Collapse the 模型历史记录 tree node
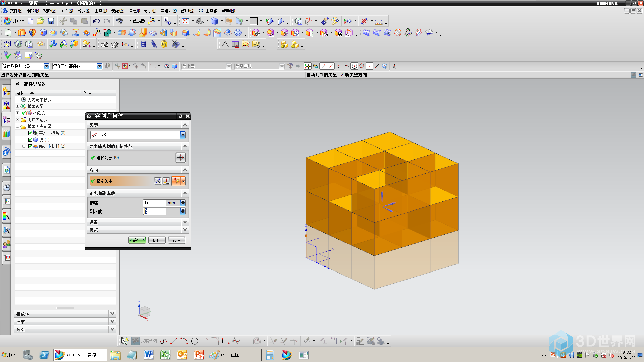The width and height of the screenshot is (644, 362). coord(18,126)
